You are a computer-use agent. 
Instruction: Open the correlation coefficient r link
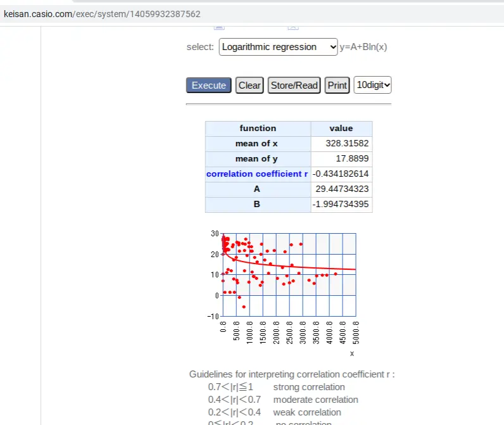(x=257, y=174)
